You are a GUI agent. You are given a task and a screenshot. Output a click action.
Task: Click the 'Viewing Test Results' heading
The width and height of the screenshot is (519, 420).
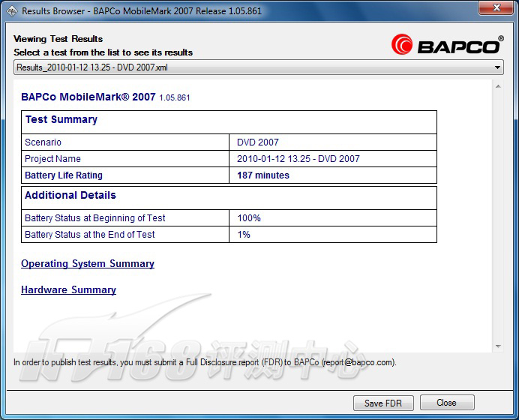pos(58,39)
